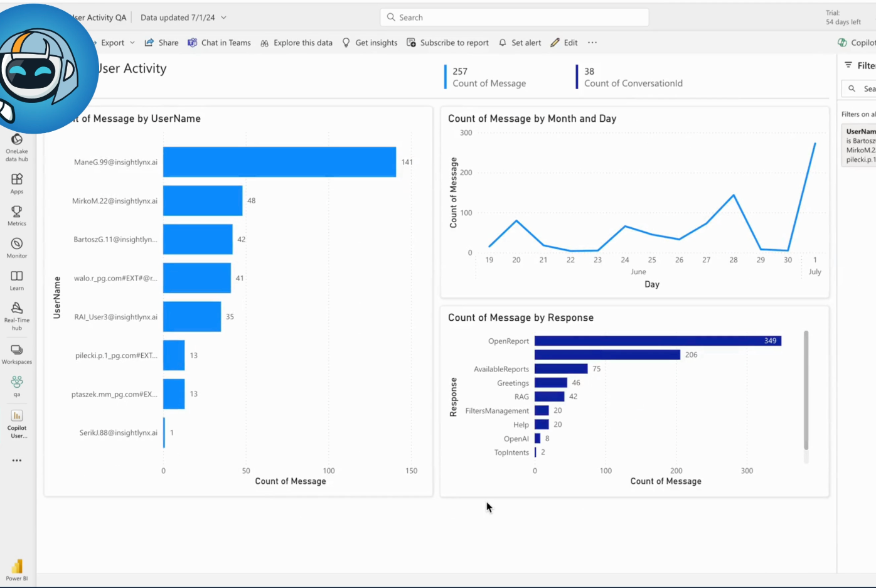Select the ManeG.99 bar in chart
Viewport: 876px width, 588px height.
pyautogui.click(x=279, y=162)
